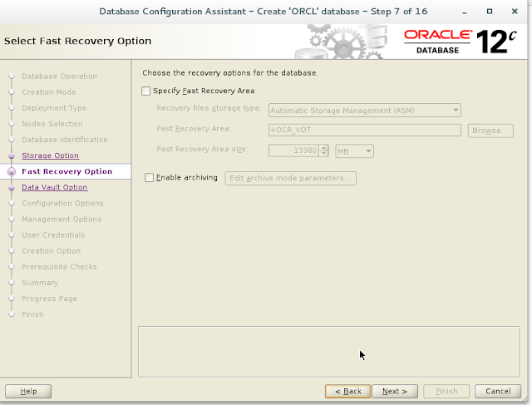This screenshot has width=532, height=405.
Task: Click the Fast Recovery Option step bullet icon
Action: 12,171
